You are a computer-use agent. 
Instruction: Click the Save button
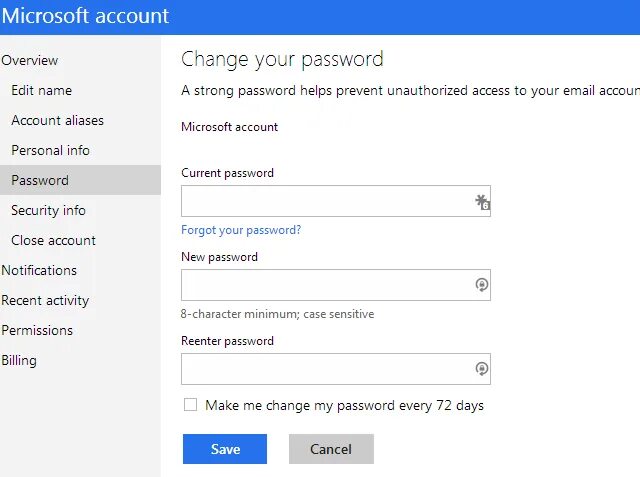pyautogui.click(x=225, y=449)
